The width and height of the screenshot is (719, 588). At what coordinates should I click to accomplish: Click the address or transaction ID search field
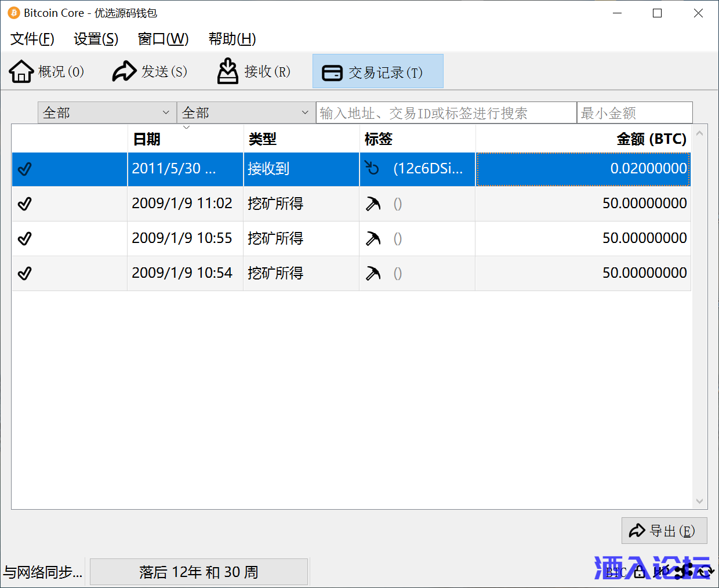point(446,113)
